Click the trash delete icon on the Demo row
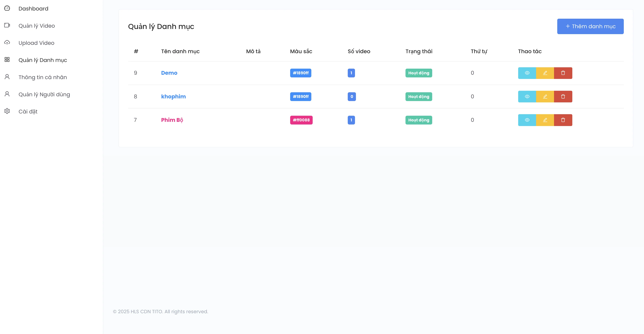 tap(563, 73)
